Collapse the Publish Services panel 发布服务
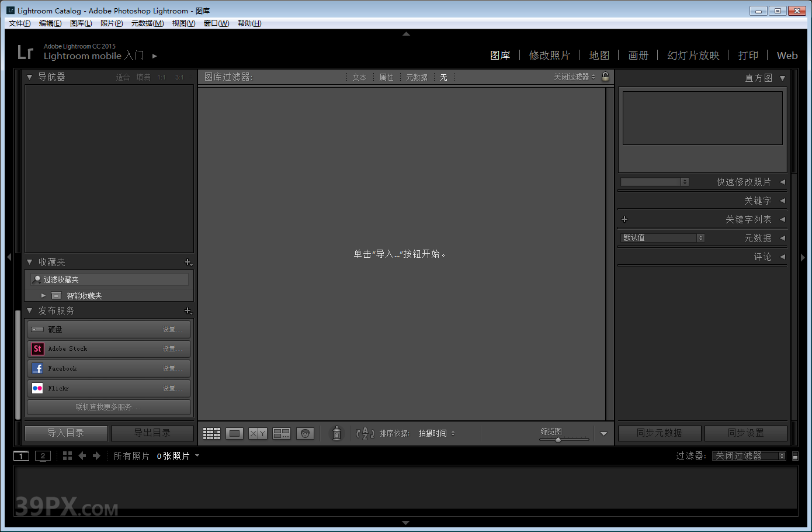The image size is (812, 532). pyautogui.click(x=29, y=311)
